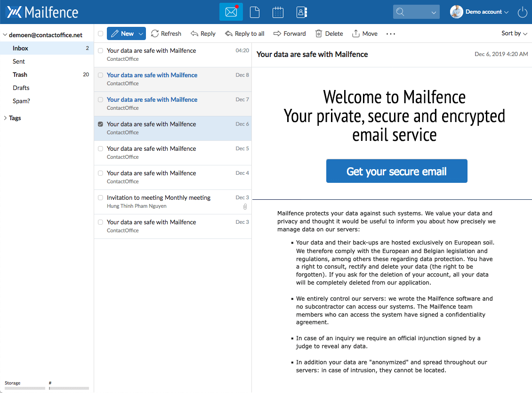This screenshot has width=532, height=393.
Task: Open the Contacts section
Action: [x=301, y=12]
